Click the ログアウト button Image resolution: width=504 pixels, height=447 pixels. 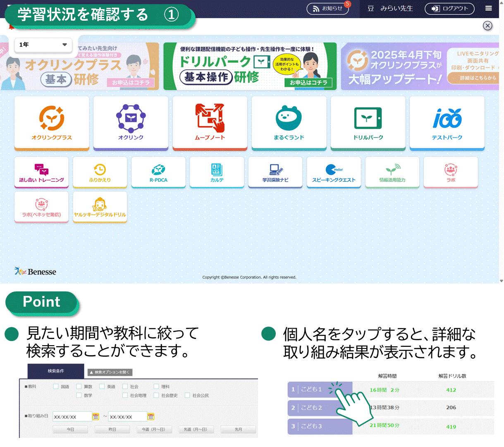(x=449, y=8)
